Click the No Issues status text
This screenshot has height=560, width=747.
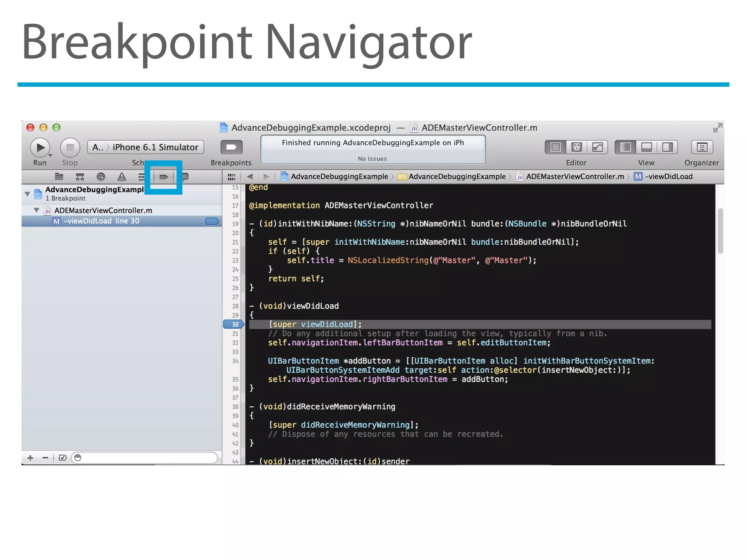tap(372, 159)
